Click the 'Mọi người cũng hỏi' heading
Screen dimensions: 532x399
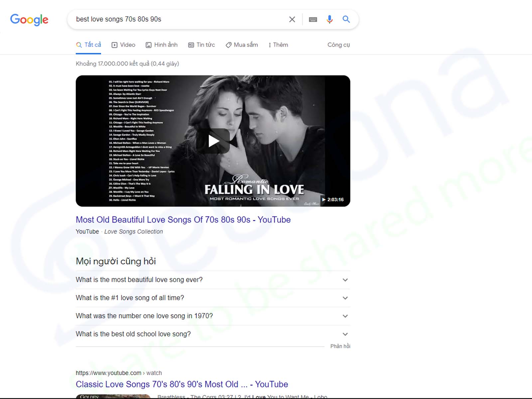coord(116,261)
